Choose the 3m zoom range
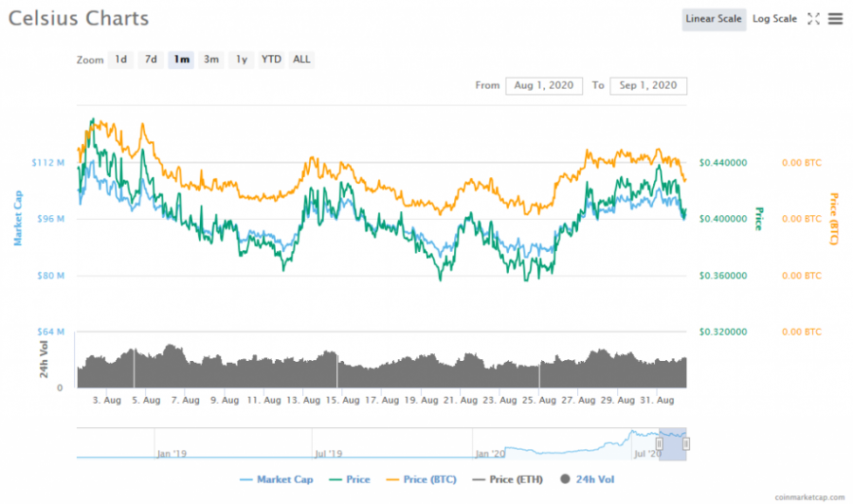The height and width of the screenshot is (504, 853). pos(211,60)
